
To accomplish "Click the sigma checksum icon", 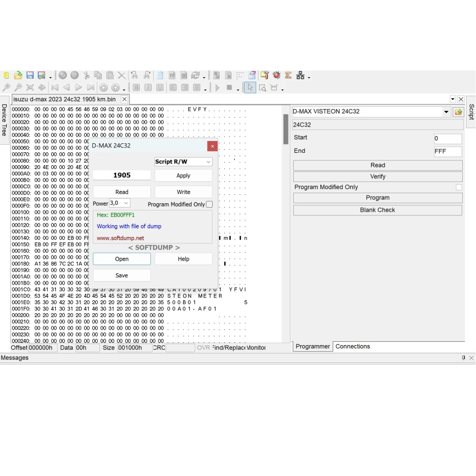I will (x=288, y=75).
